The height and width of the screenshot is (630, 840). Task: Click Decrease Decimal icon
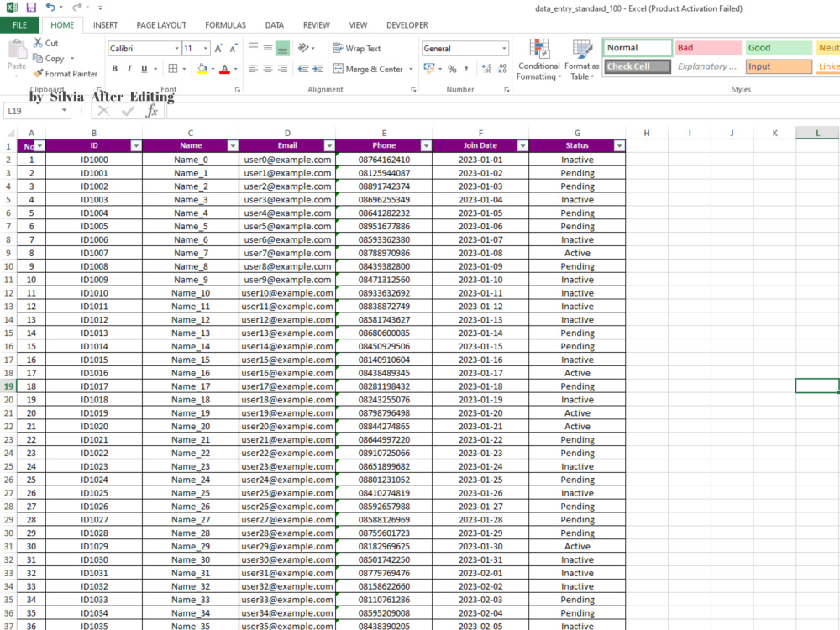point(502,69)
